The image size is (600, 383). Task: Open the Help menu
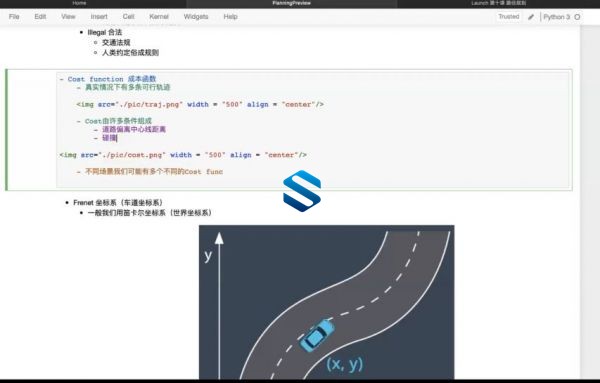(230, 16)
